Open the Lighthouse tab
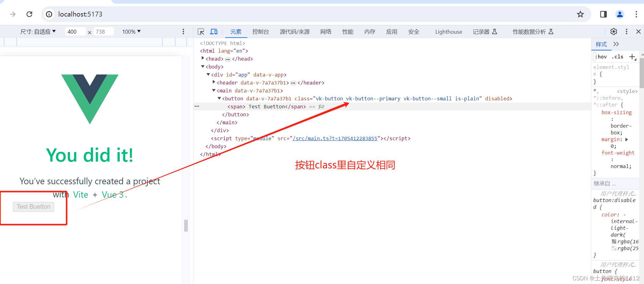 [x=449, y=32]
